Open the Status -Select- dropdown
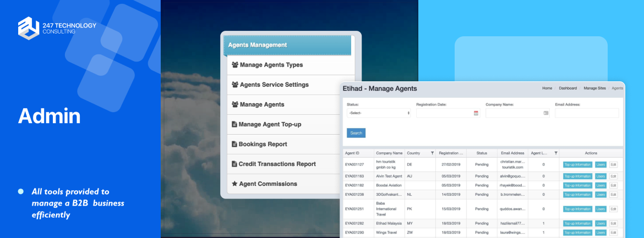Viewport: 644px width, 238px height. tap(379, 113)
